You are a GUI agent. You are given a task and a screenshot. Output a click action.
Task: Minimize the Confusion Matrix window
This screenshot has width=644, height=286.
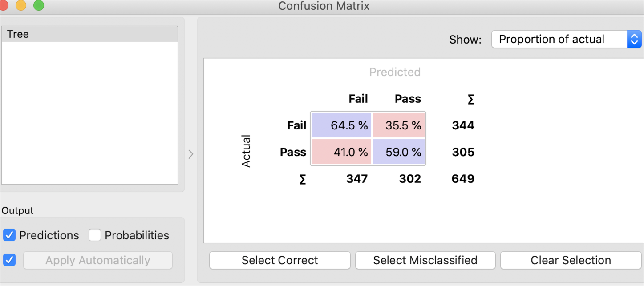21,5
